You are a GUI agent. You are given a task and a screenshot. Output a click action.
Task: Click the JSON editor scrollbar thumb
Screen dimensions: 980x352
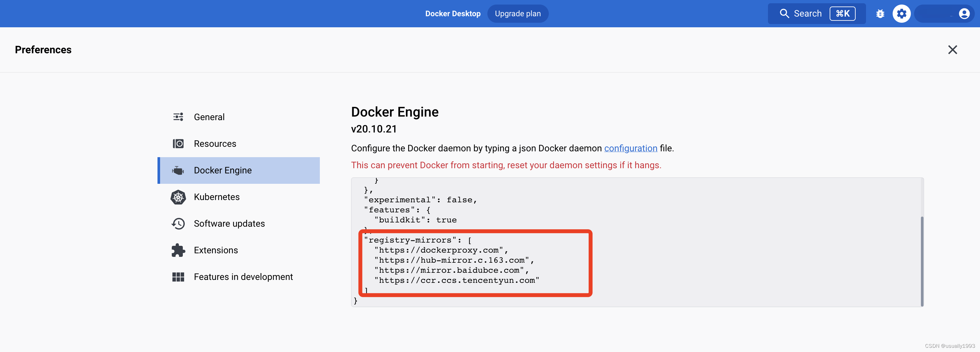click(922, 261)
